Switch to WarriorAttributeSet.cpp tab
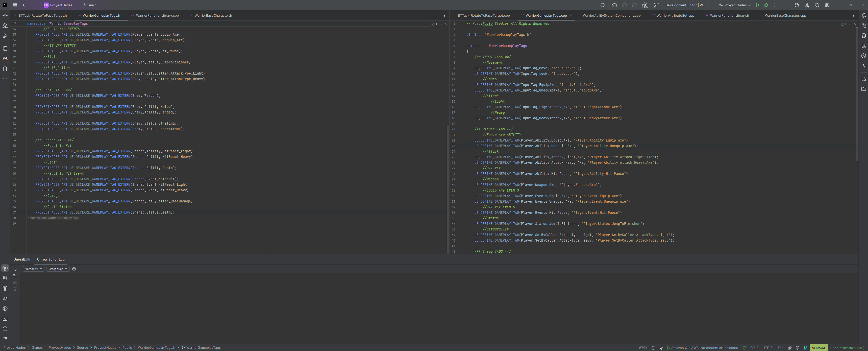 [673, 15]
